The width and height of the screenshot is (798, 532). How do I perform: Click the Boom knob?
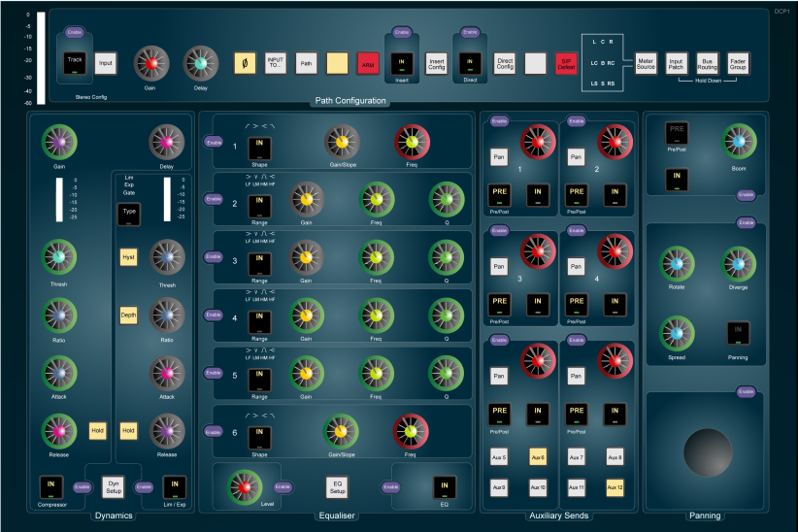739,142
